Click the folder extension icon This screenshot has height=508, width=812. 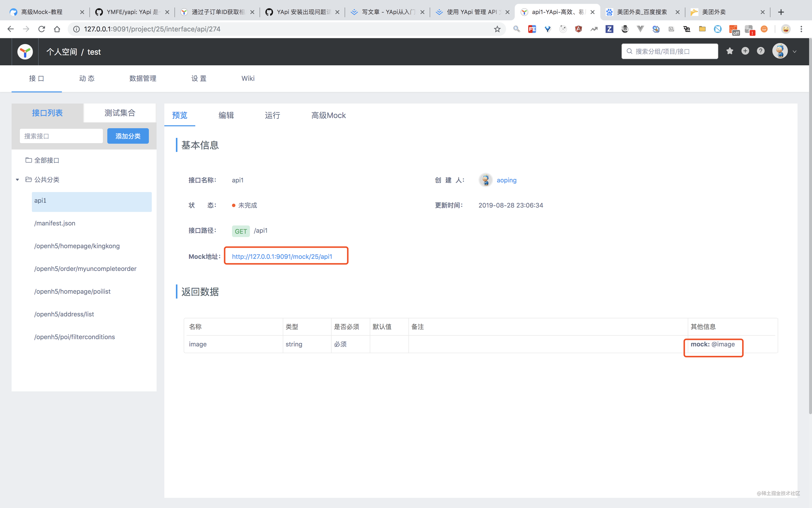[702, 29]
